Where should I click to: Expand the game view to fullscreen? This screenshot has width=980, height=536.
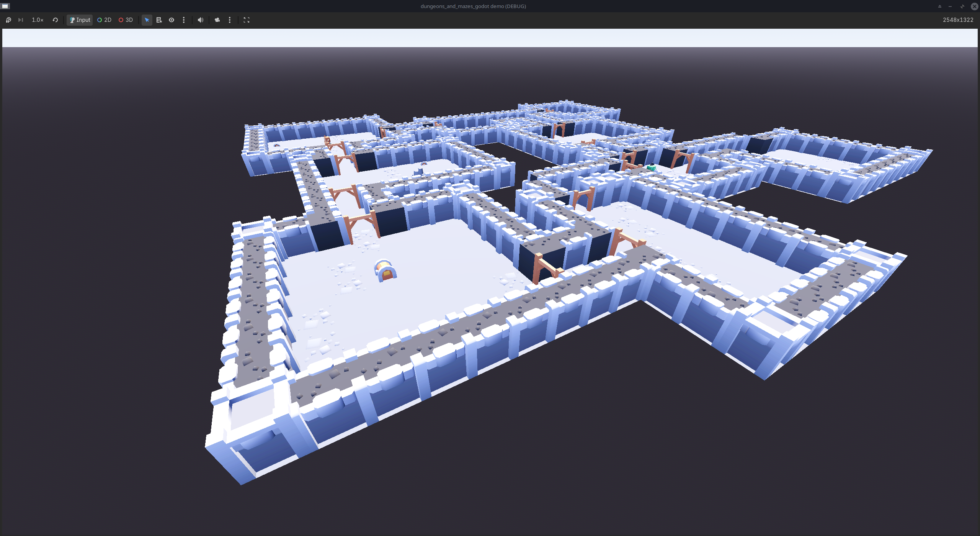pos(247,20)
